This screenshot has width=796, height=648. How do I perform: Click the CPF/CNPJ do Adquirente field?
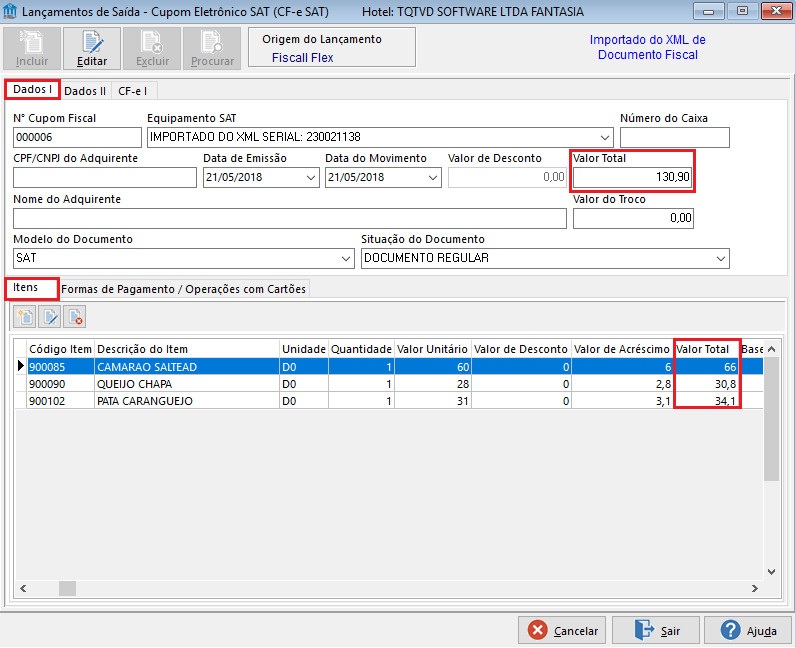[x=105, y=178]
